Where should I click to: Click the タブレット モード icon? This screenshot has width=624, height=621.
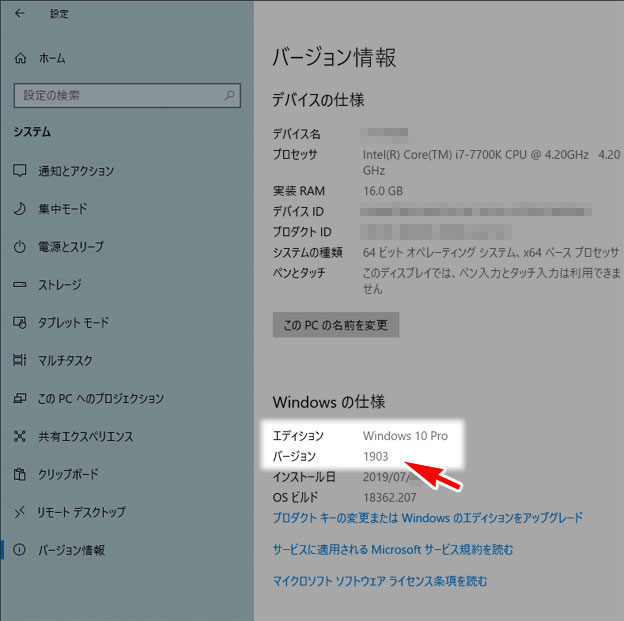click(20, 322)
